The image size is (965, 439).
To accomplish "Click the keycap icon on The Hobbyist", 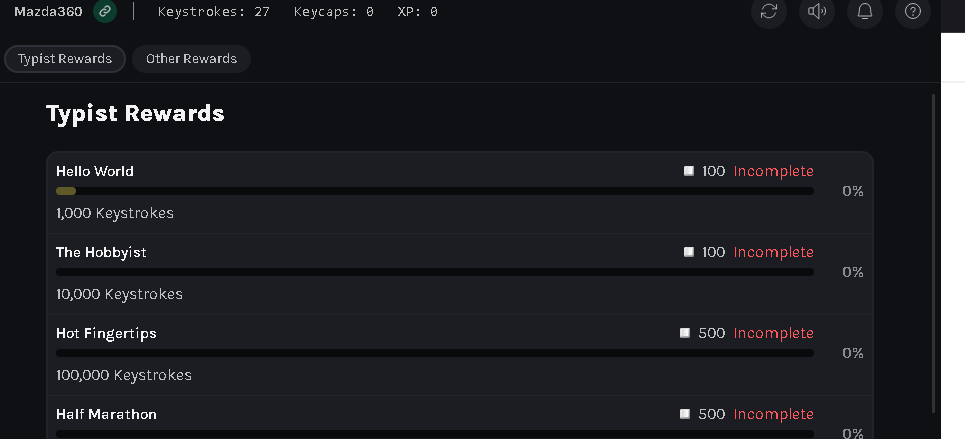I will point(689,252).
